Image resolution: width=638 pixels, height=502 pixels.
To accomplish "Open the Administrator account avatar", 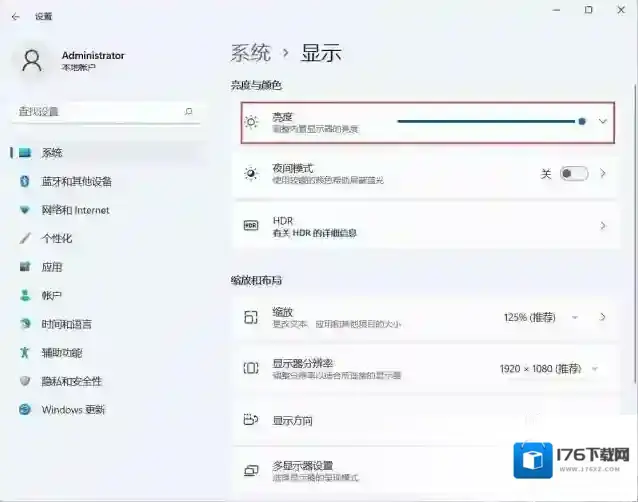I will coord(32,61).
